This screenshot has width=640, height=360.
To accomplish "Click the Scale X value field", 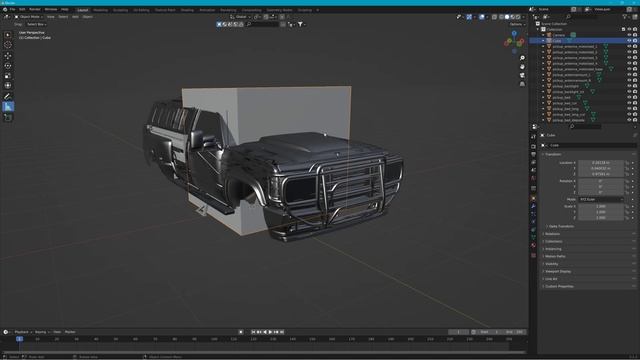I will 601,207.
